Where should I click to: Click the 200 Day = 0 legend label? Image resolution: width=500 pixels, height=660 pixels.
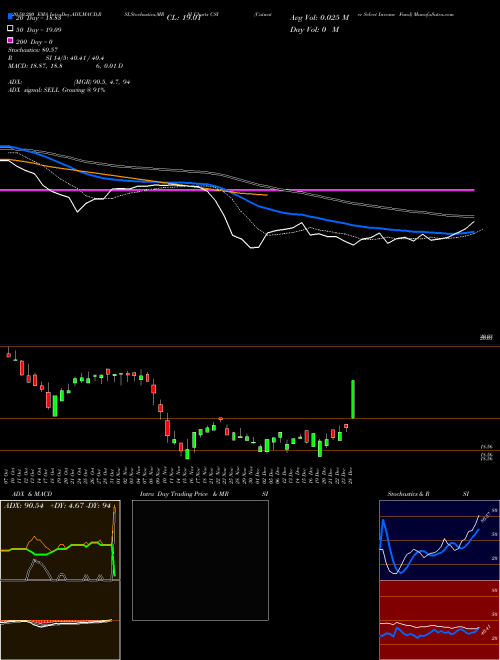(x=35, y=41)
